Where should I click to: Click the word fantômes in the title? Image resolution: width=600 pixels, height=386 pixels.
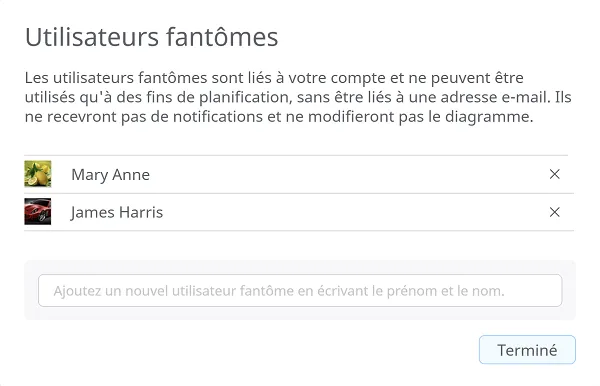(x=222, y=37)
